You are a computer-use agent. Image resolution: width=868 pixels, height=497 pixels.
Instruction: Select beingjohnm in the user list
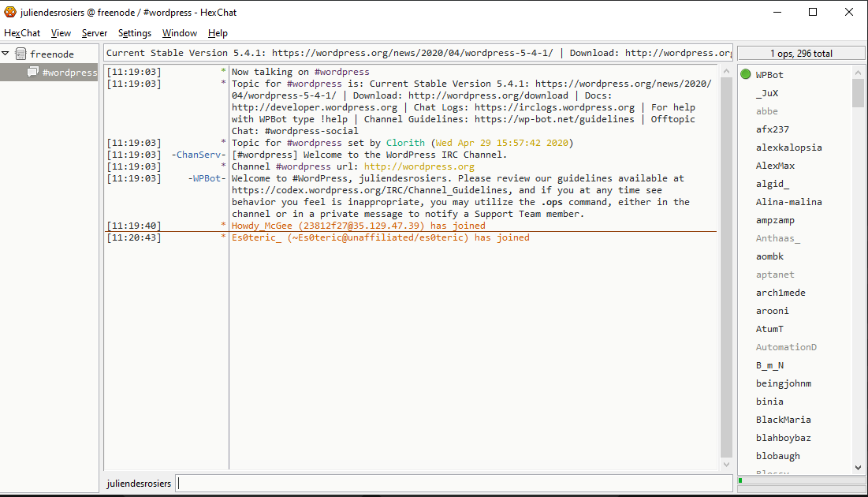[784, 383]
